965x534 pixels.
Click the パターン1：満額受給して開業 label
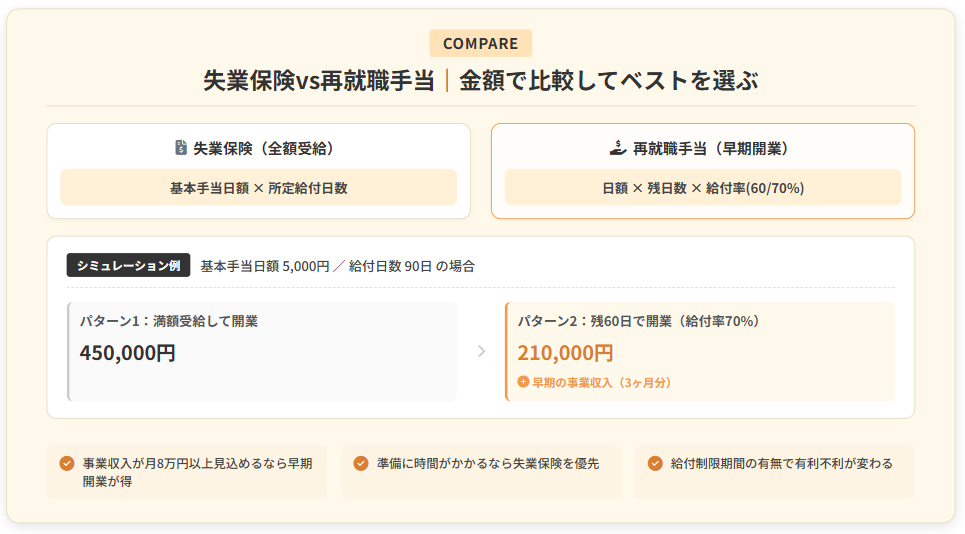169,321
